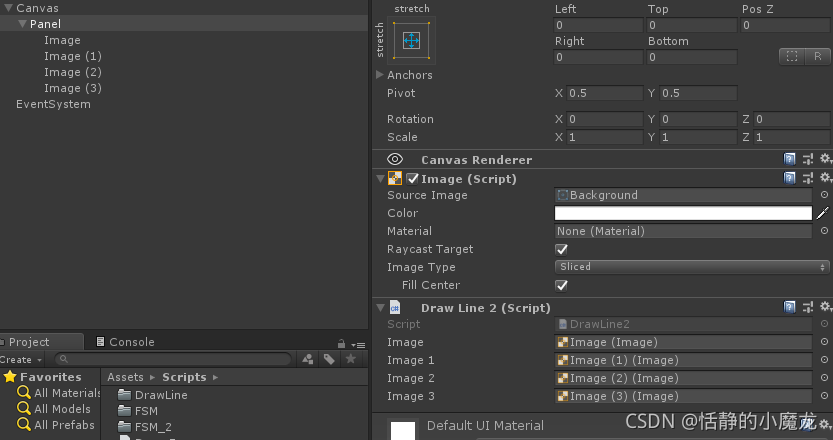Viewport: 833px width, 440px height.
Task: Toggle blueprint mode button in Rect Transform
Action: (x=792, y=56)
